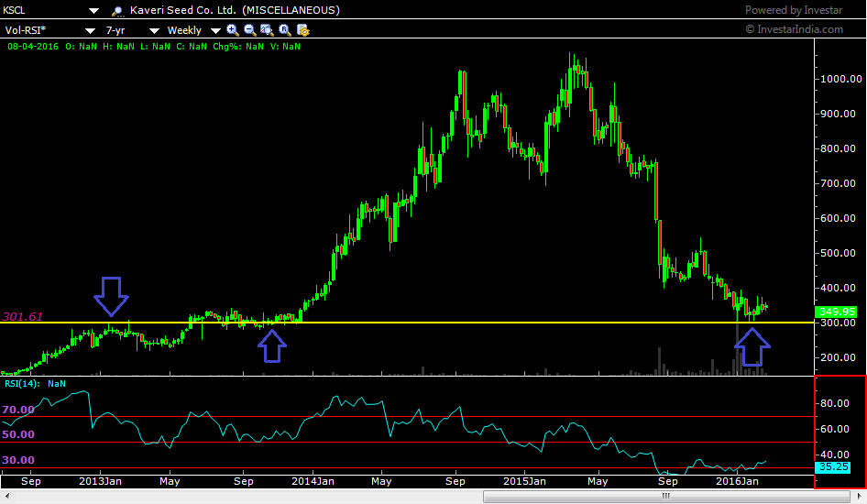Click the 2013Jan date axis label
Image resolution: width=867 pixels, height=504 pixels.
click(x=100, y=481)
